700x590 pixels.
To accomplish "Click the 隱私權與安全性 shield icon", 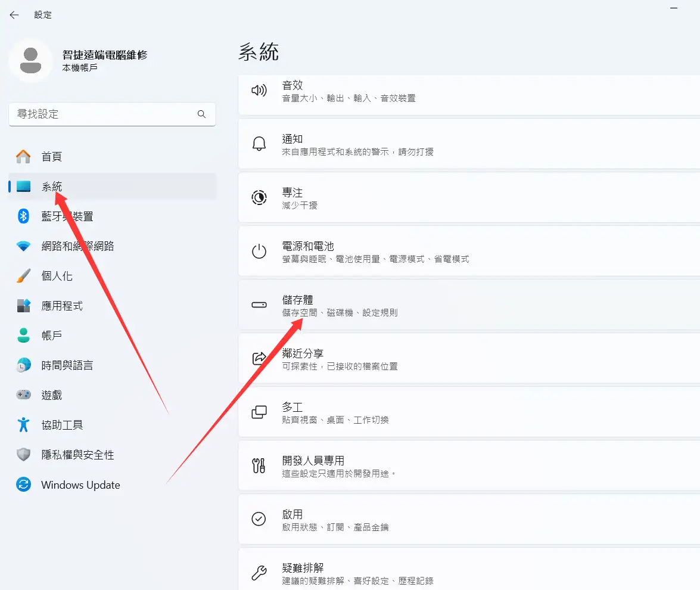I will pyautogui.click(x=23, y=455).
